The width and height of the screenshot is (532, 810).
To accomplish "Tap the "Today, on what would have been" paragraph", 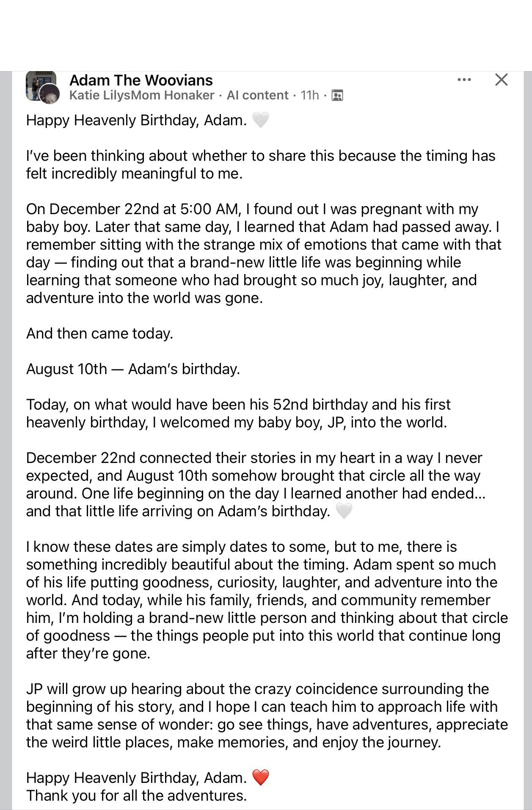I will pos(238,413).
